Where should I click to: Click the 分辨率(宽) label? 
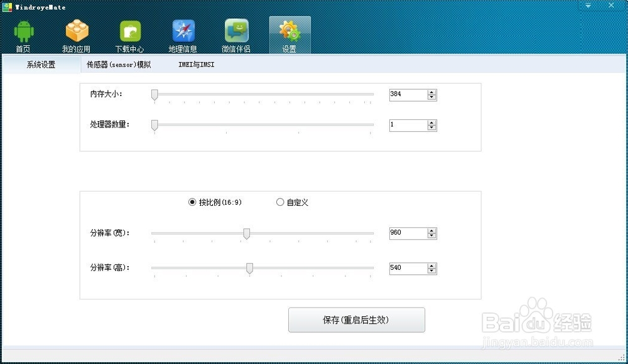[110, 233]
